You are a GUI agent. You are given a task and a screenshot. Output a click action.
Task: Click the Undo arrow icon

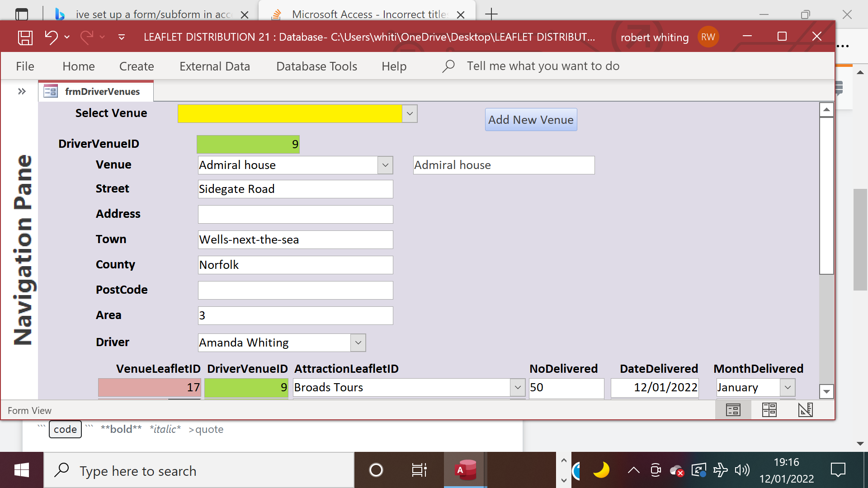point(51,37)
